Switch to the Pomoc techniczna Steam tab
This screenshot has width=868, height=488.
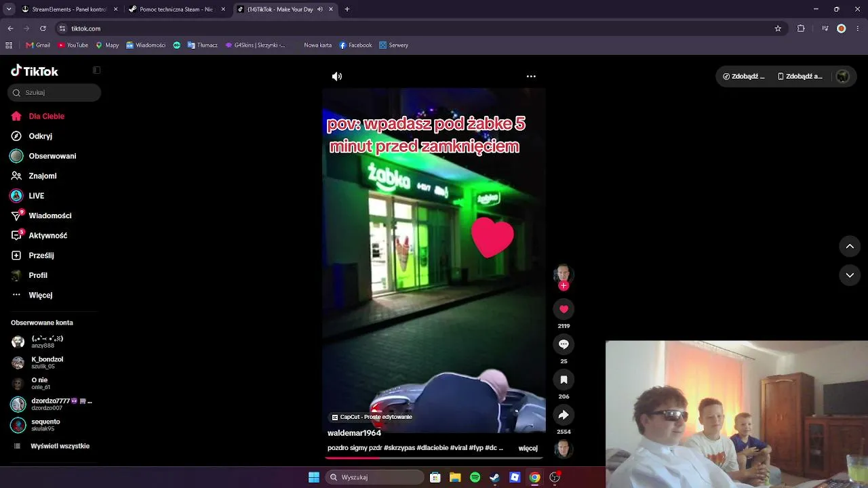click(x=176, y=9)
